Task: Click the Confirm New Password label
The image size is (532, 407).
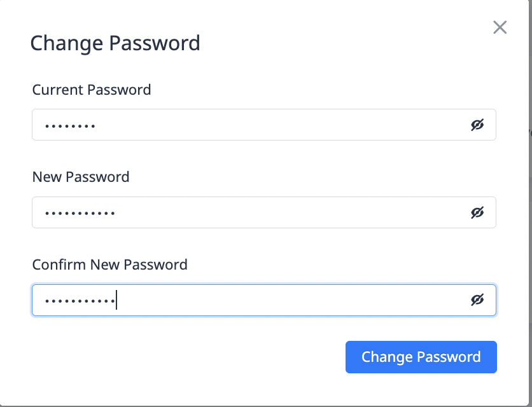Action: (x=109, y=265)
